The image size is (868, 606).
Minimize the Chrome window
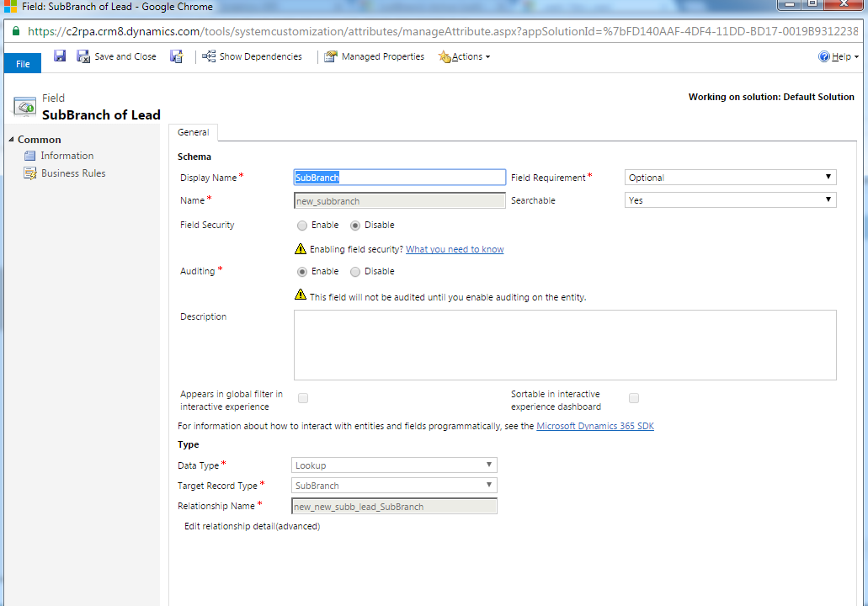click(790, 4)
